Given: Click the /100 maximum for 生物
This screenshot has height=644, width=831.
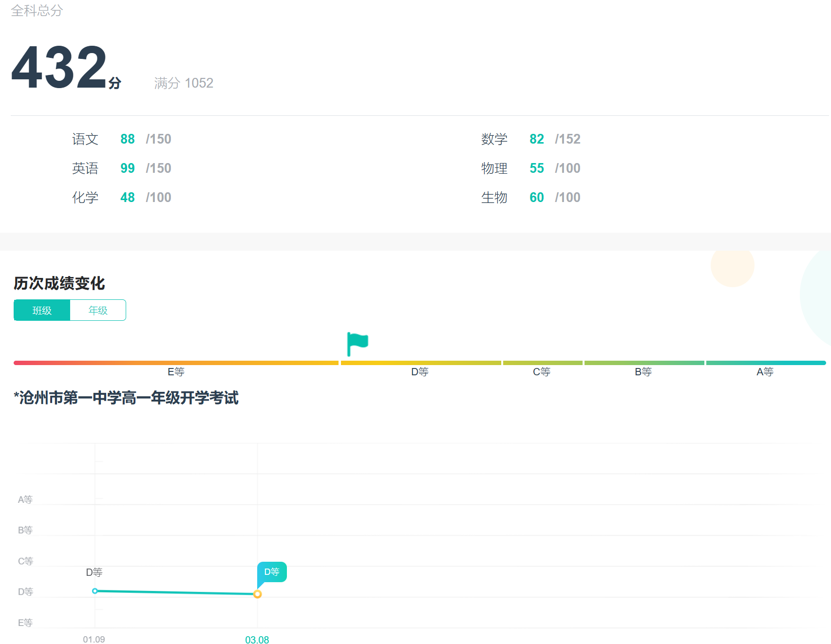Looking at the screenshot, I should [x=568, y=198].
